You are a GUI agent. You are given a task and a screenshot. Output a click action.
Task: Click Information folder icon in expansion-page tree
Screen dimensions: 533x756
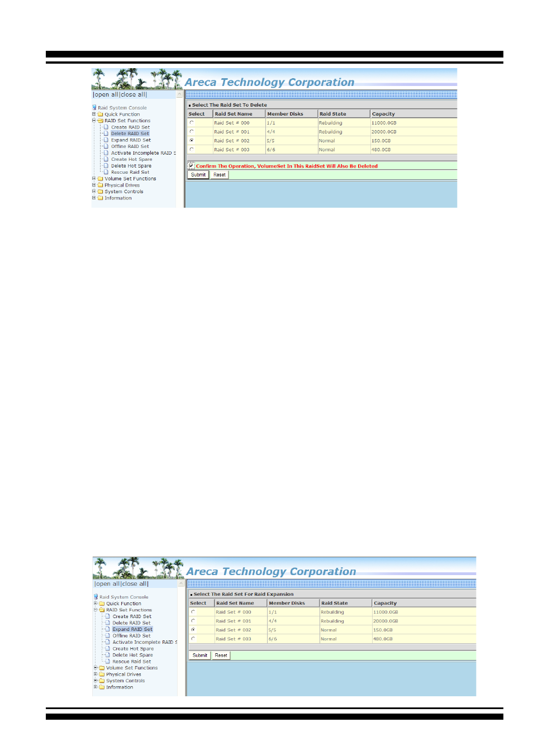pyautogui.click(x=102, y=687)
